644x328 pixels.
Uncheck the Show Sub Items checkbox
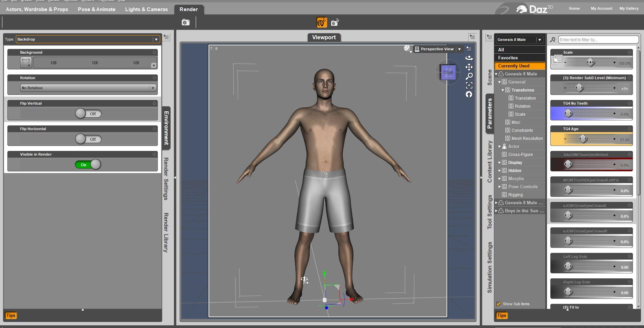[499, 304]
